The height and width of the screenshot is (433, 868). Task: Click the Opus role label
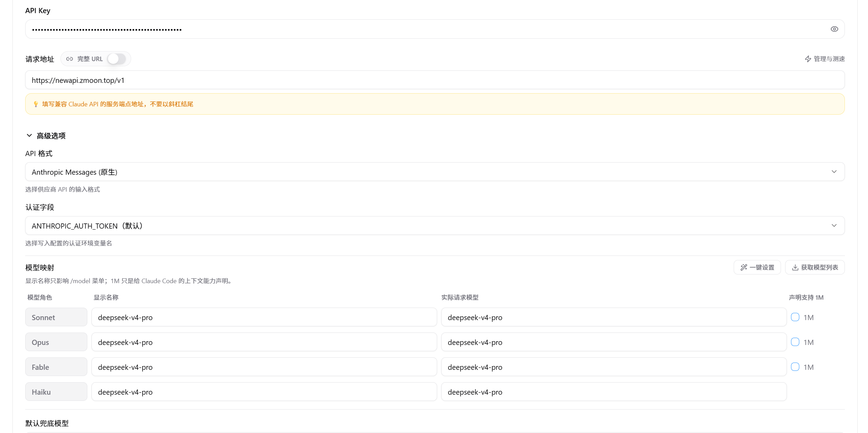[x=56, y=342]
